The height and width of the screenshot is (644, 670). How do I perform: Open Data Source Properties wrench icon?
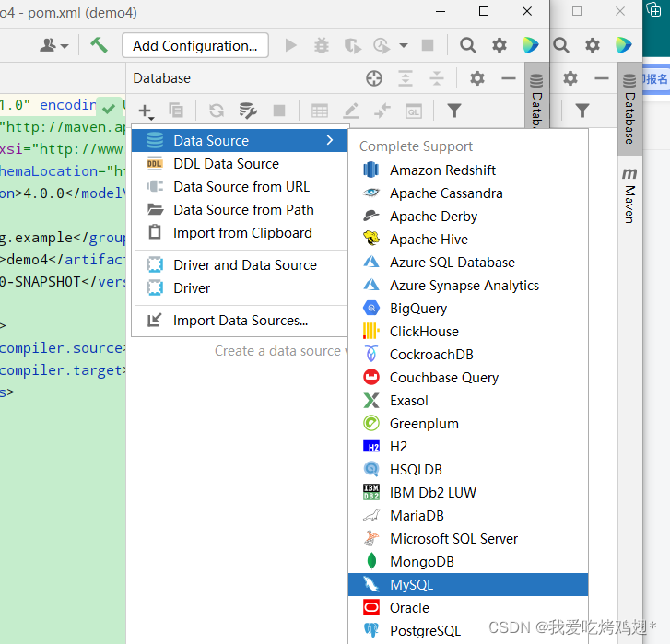click(247, 111)
